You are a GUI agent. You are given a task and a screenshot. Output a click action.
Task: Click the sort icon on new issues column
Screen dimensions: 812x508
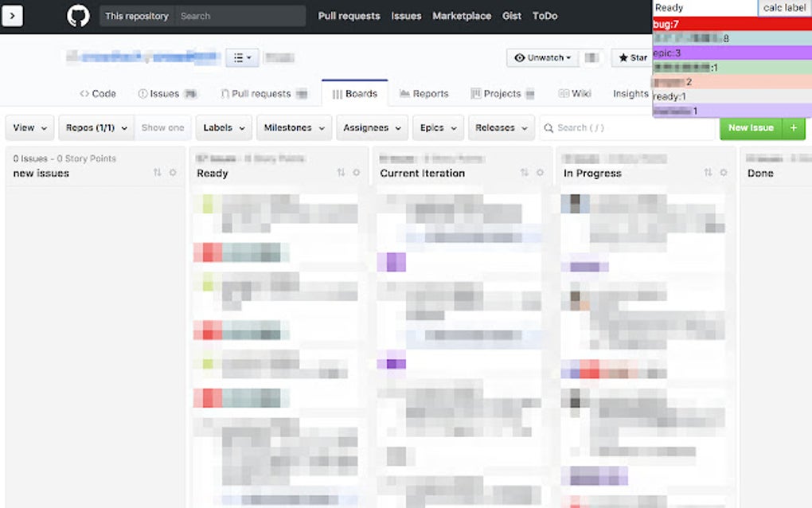[x=157, y=173]
